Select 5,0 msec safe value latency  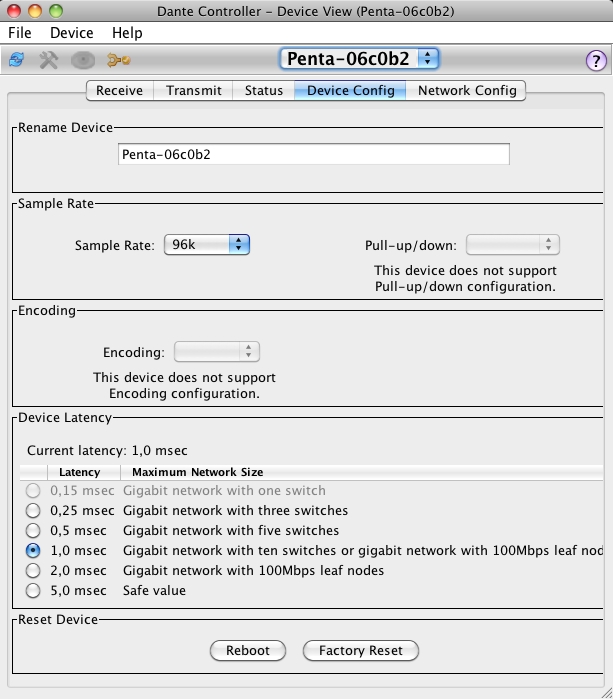coord(34,591)
